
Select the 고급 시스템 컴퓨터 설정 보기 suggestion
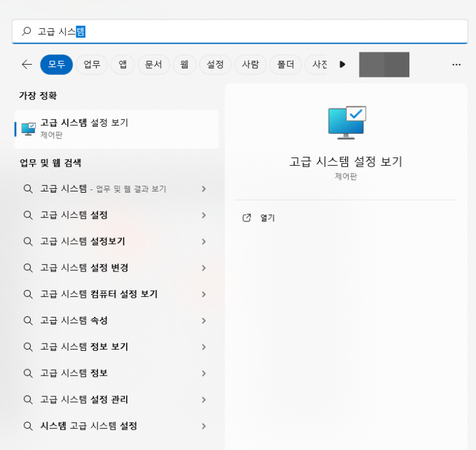point(116,294)
